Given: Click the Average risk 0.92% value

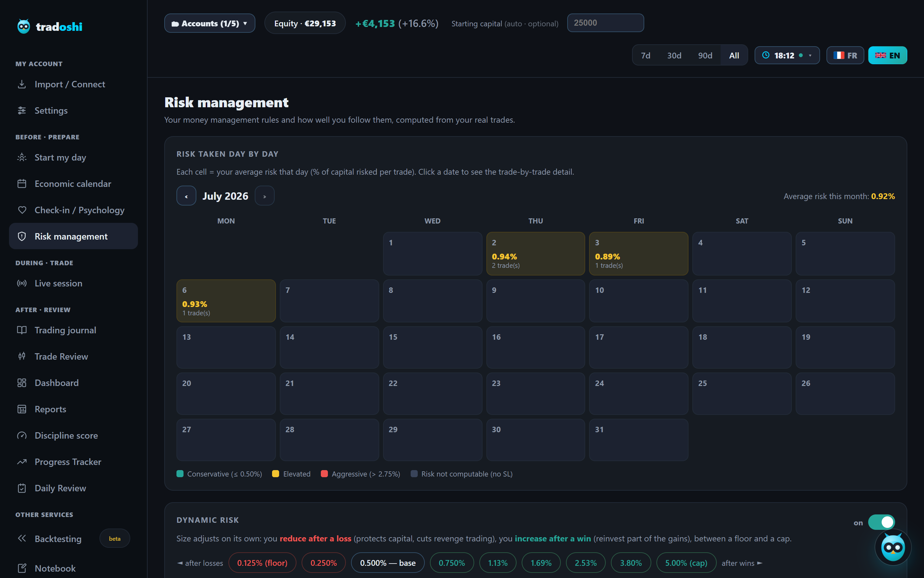Looking at the screenshot, I should [883, 196].
